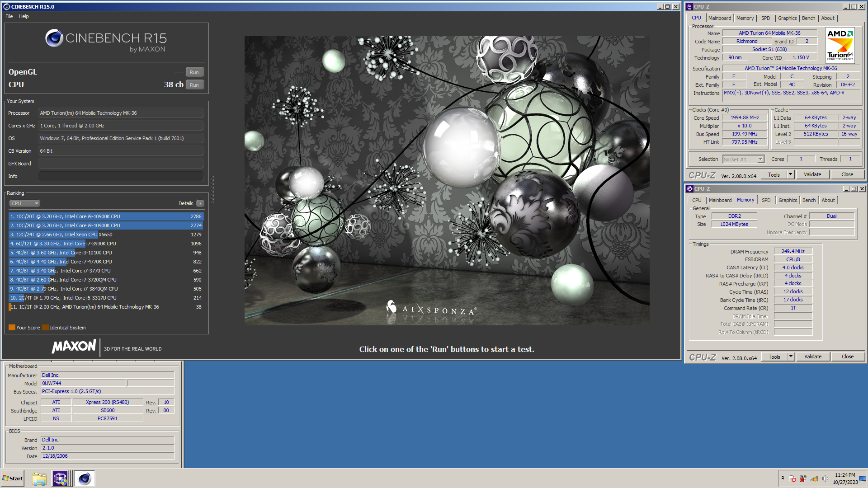This screenshot has width=868, height=488.
Task: Select the first i9-10900K ranking row (2786)
Action: 106,216
